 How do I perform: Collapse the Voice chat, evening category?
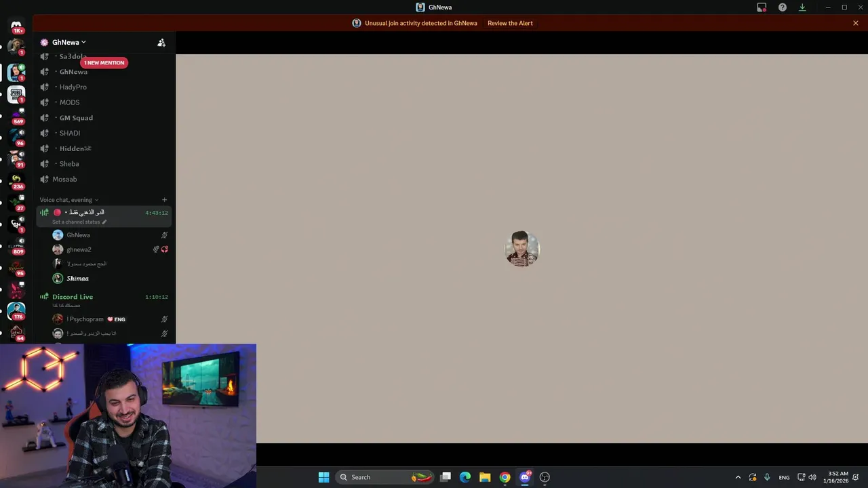[x=69, y=200]
